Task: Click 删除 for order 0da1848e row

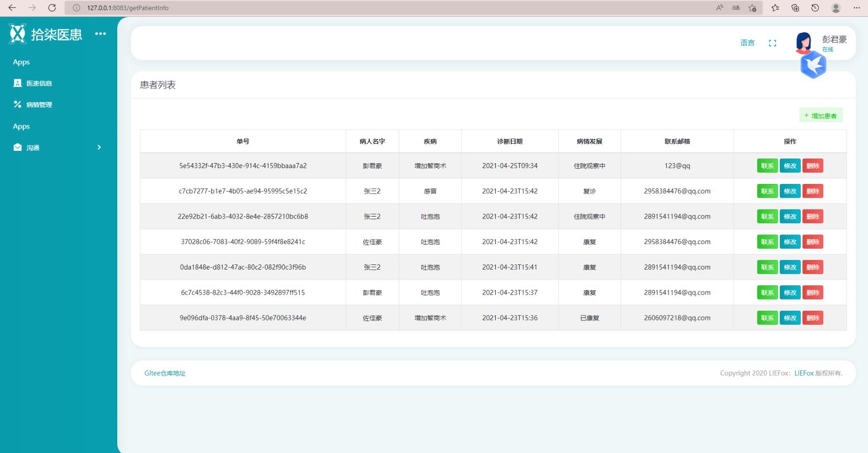Action: coord(812,267)
